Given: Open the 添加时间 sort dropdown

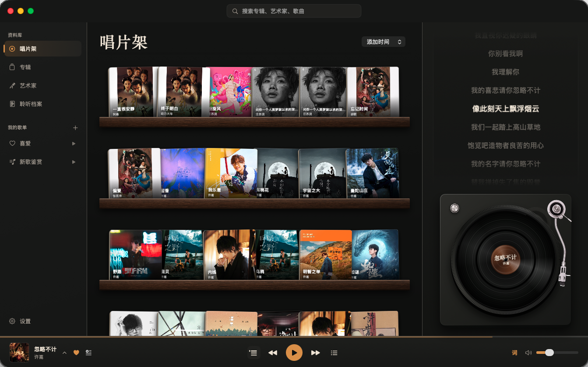Looking at the screenshot, I should pos(384,42).
